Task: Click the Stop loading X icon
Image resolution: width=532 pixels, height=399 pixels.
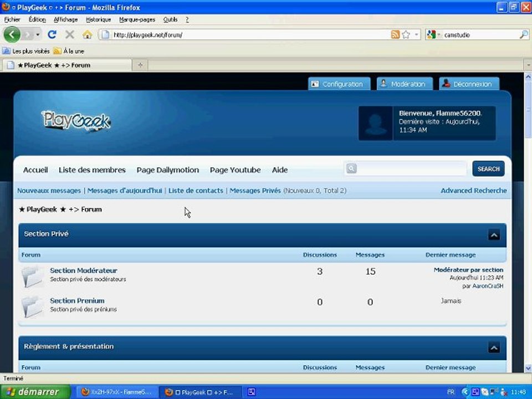Action: (70, 34)
